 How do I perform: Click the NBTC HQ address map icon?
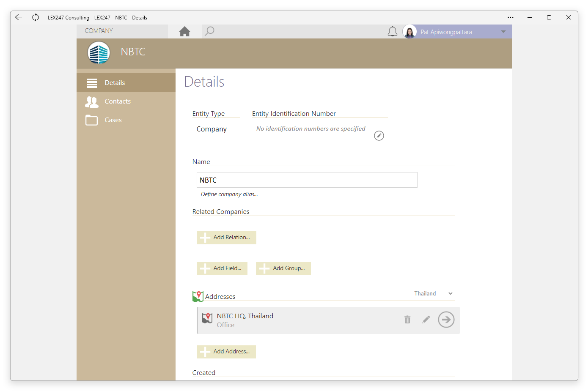click(207, 318)
